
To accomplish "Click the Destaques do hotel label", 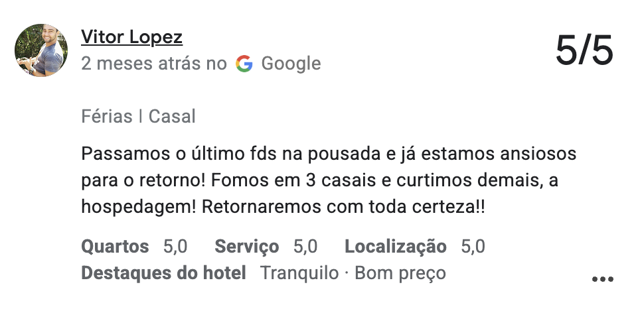I will coord(163,273).
